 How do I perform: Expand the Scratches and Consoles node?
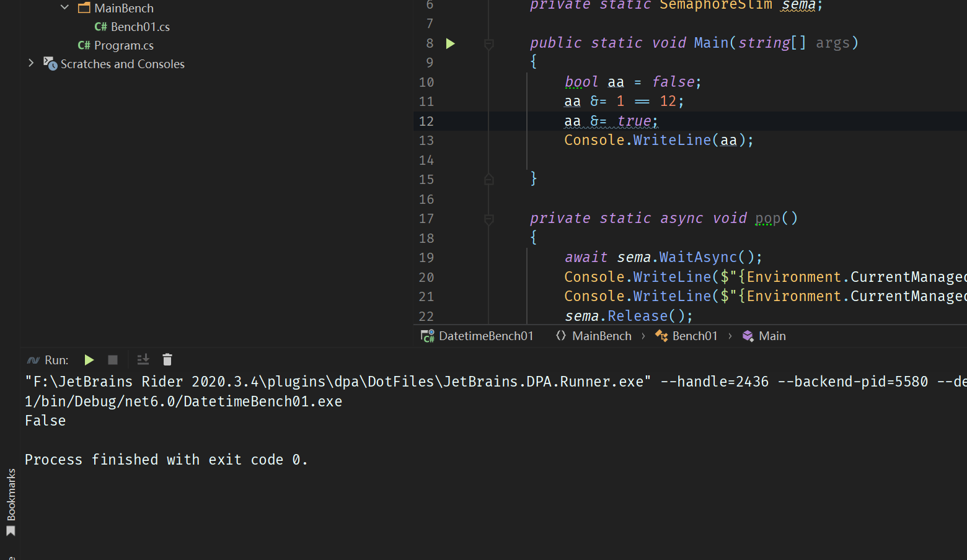click(30, 63)
